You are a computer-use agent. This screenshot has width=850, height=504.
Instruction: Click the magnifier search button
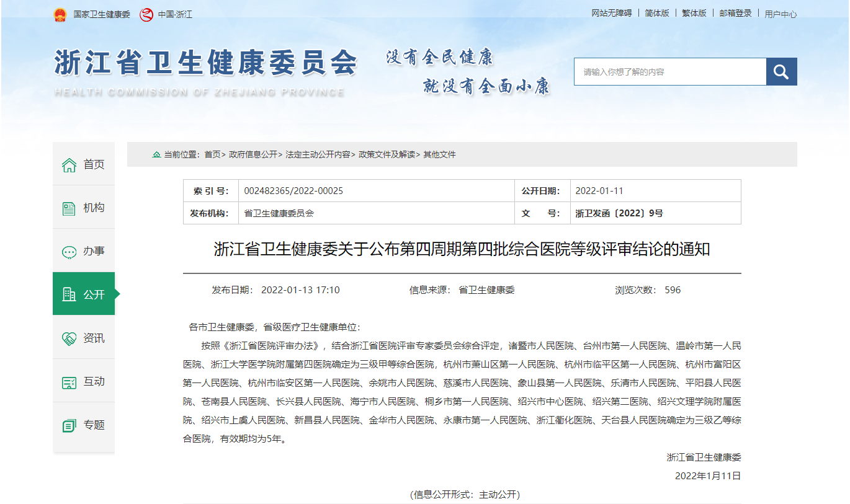tap(782, 72)
